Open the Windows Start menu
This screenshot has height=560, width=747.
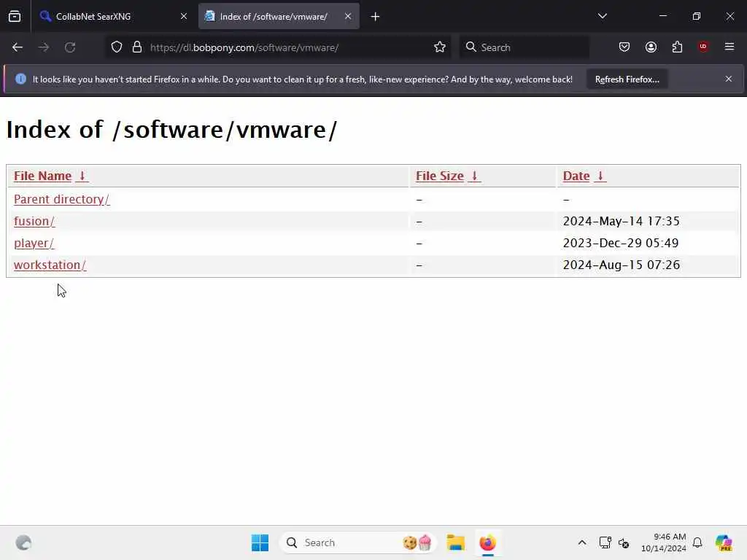point(260,542)
